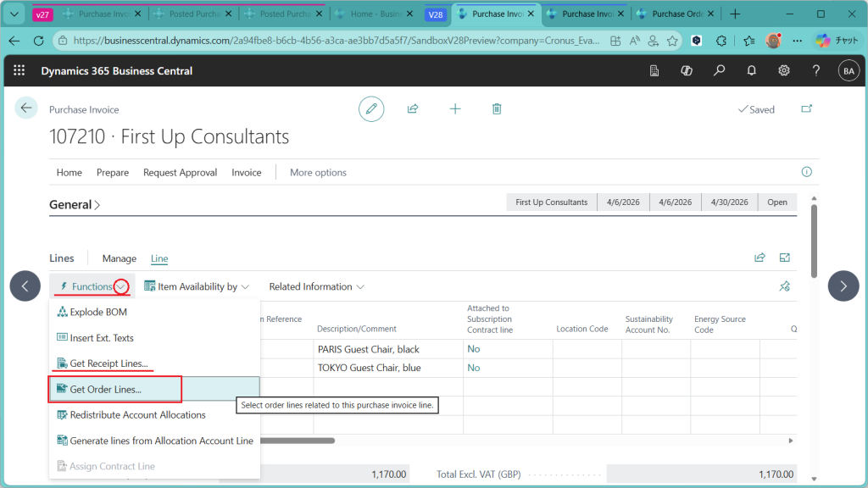Expand the Related Information dropdown
The image size is (868, 488).
click(316, 286)
